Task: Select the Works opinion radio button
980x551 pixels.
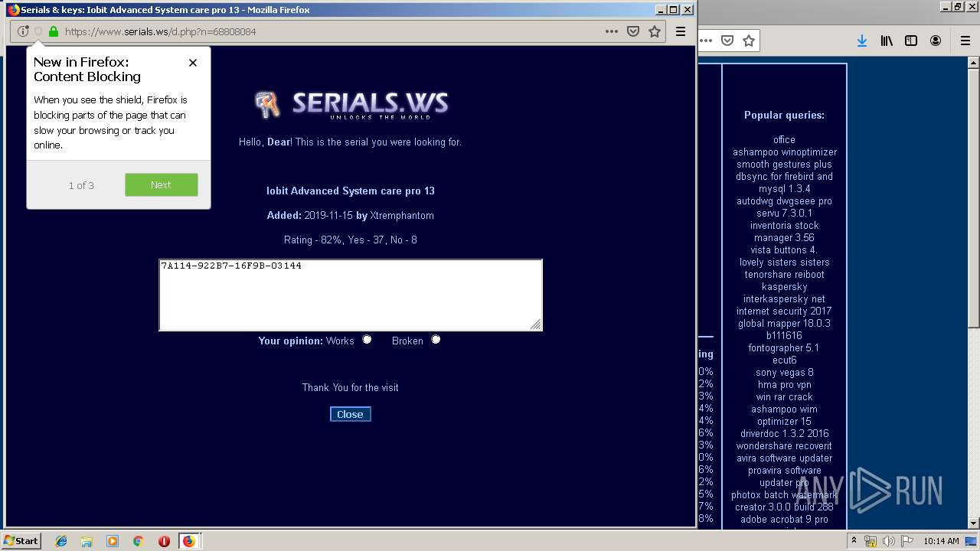Action: [367, 340]
